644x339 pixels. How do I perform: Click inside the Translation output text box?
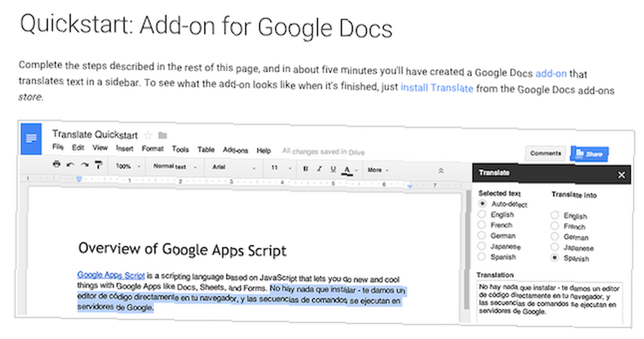point(550,302)
